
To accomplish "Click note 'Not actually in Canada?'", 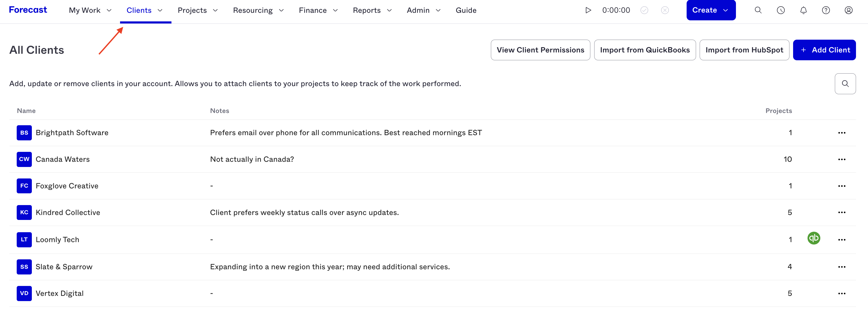I will click(252, 159).
